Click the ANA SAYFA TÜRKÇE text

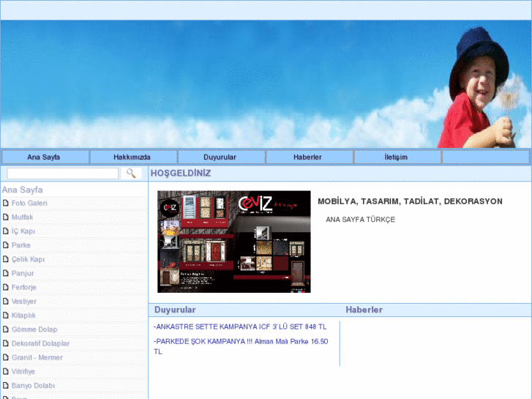pyautogui.click(x=360, y=220)
